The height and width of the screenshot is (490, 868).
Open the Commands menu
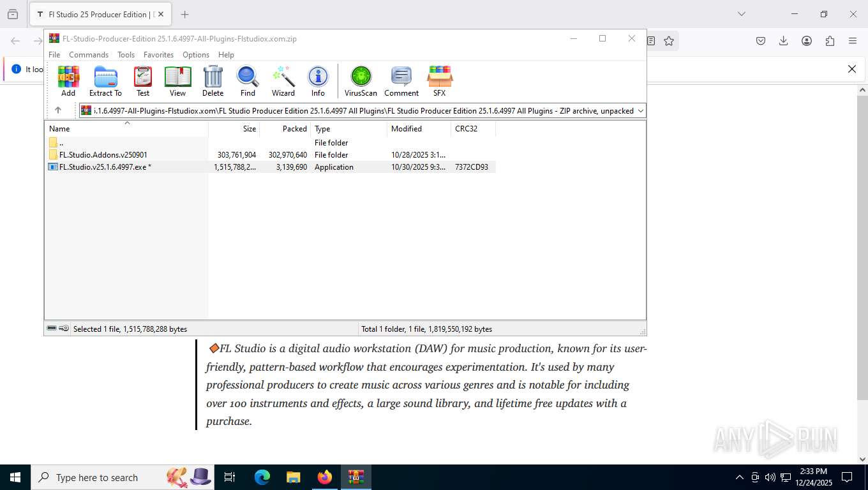89,55
